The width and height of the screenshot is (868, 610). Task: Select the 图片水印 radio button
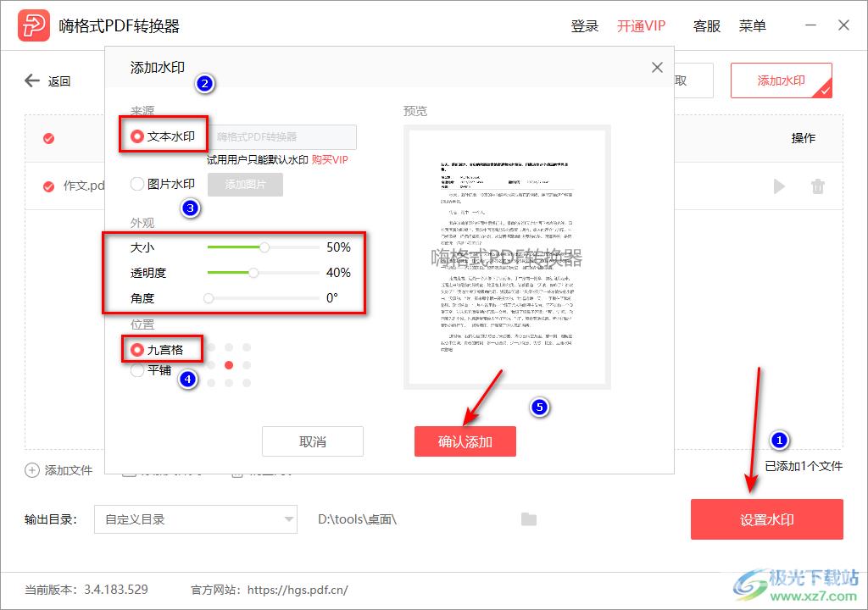(x=137, y=184)
